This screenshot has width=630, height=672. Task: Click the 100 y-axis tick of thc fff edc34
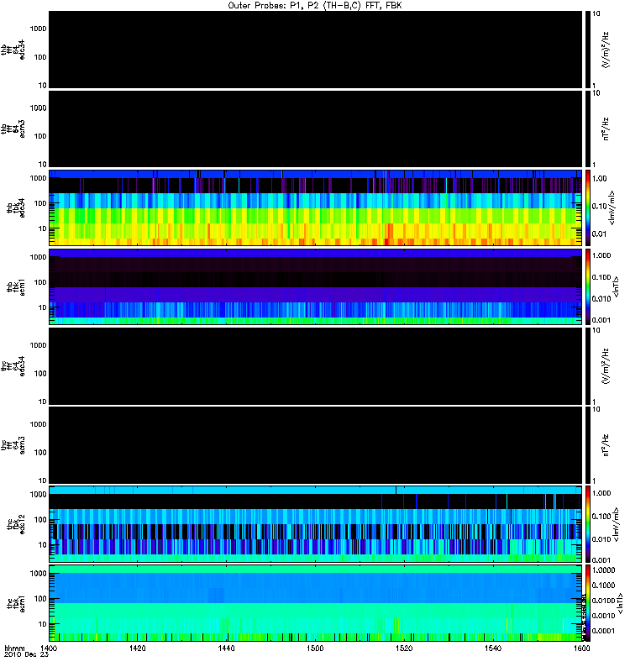(40, 374)
